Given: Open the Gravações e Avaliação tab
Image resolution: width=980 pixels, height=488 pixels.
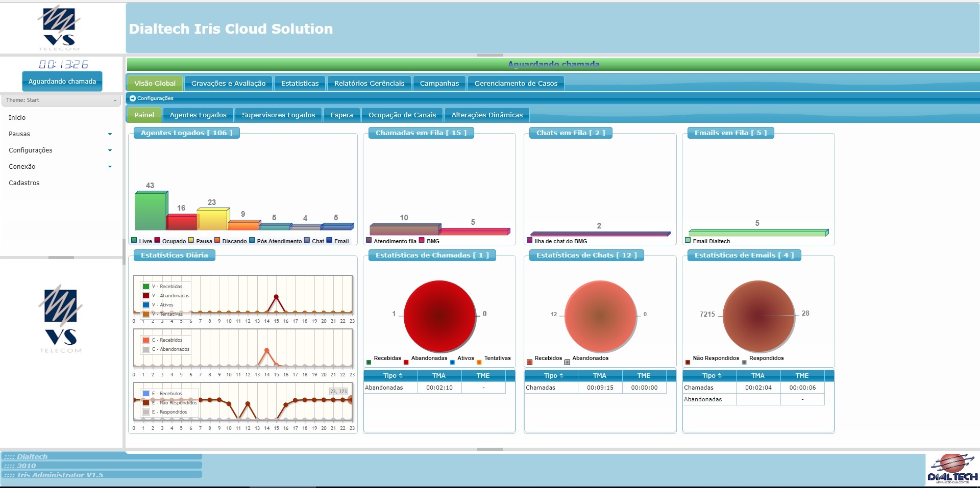Looking at the screenshot, I should click(x=228, y=83).
